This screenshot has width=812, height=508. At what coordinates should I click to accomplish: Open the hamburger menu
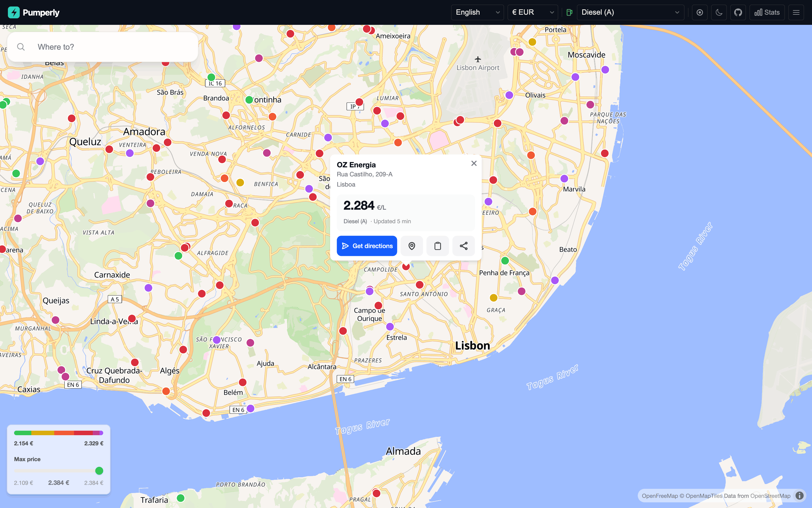click(x=796, y=12)
